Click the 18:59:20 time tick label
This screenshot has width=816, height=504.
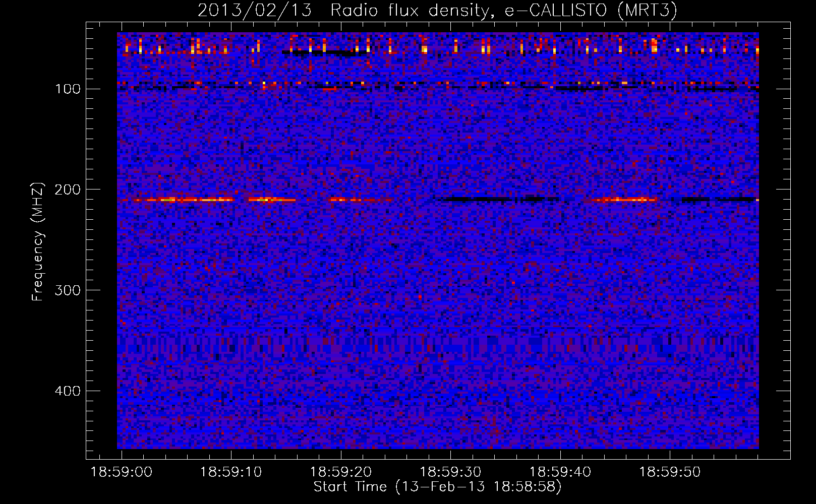tap(341, 472)
